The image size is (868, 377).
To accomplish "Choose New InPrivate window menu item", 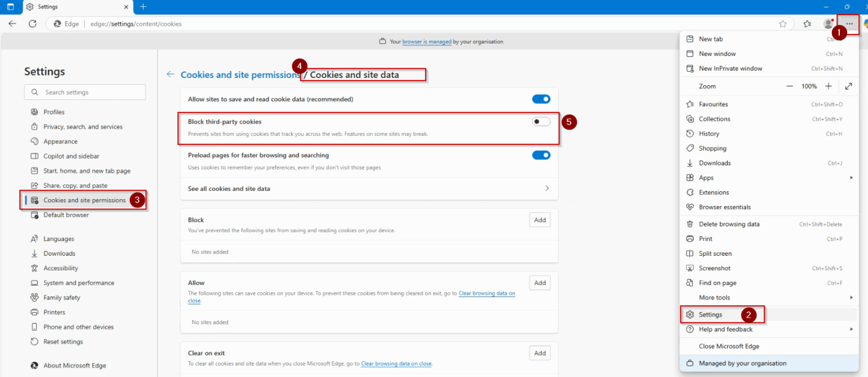I will click(730, 68).
